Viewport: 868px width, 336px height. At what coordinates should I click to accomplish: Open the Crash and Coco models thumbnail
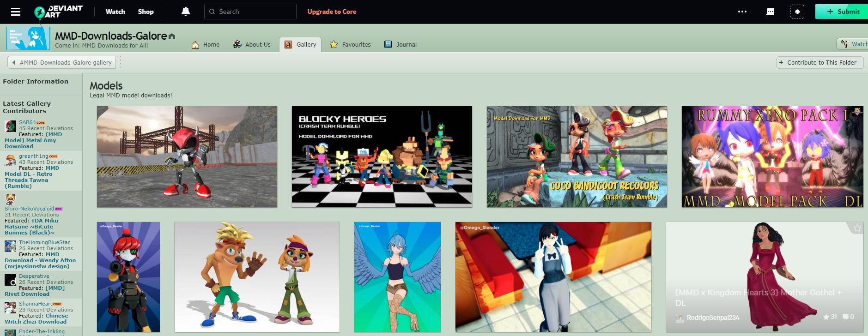point(257,277)
